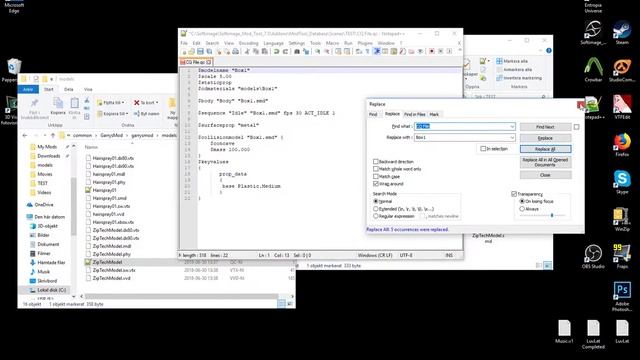Expand the Ta bort dropdown arrow
640x360 pixels.
coord(157,102)
